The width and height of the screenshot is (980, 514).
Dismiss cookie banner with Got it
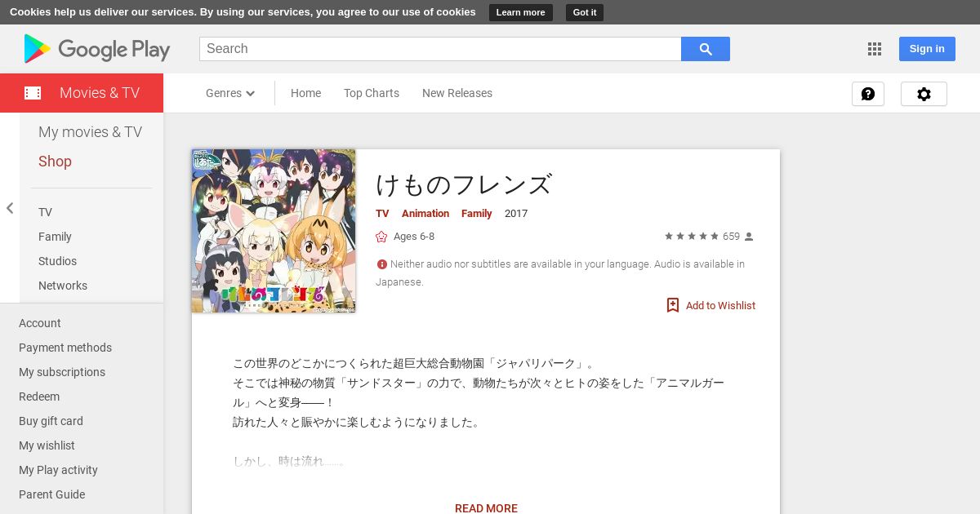(585, 12)
